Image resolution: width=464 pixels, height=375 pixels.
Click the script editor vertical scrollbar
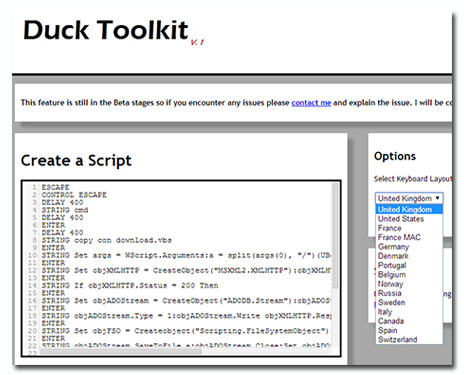335,237
